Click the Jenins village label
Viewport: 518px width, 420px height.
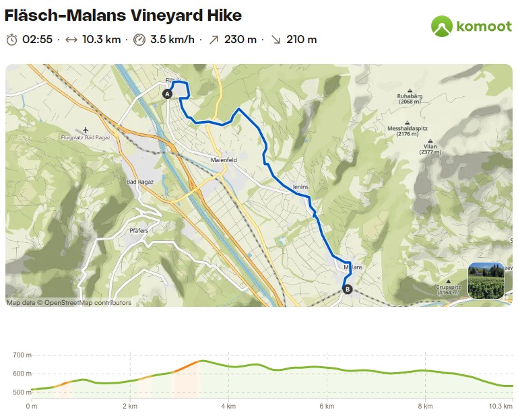point(300,187)
